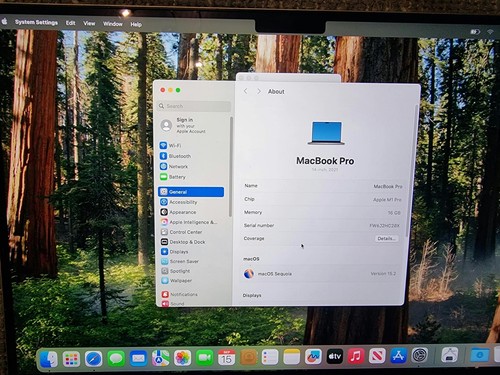
Task: Open Messages from the Dock
Action: (x=116, y=359)
